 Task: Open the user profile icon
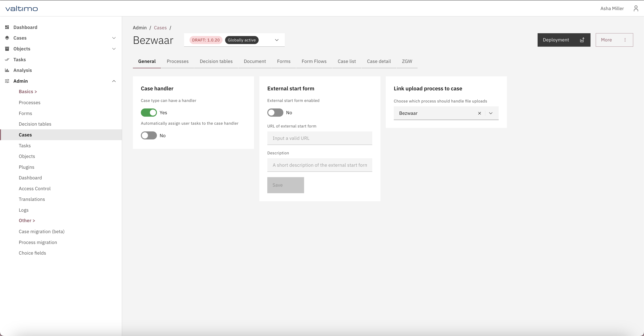coord(636,9)
